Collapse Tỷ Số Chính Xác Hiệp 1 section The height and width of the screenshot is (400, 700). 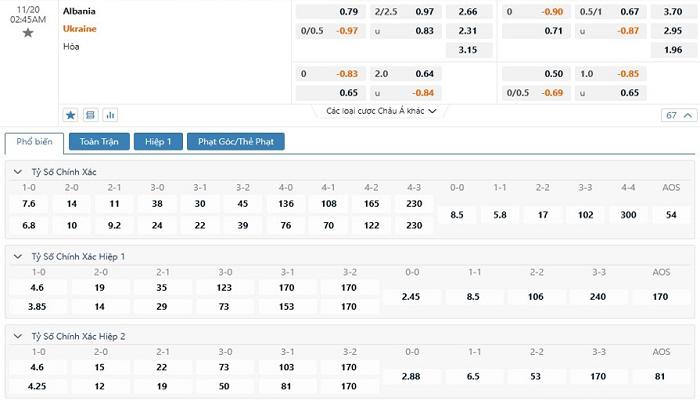click(18, 257)
